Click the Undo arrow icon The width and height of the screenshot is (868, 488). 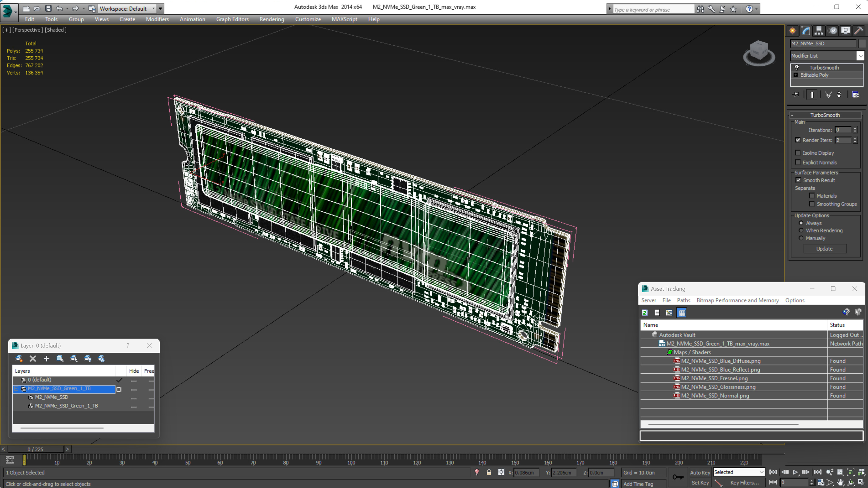click(59, 9)
